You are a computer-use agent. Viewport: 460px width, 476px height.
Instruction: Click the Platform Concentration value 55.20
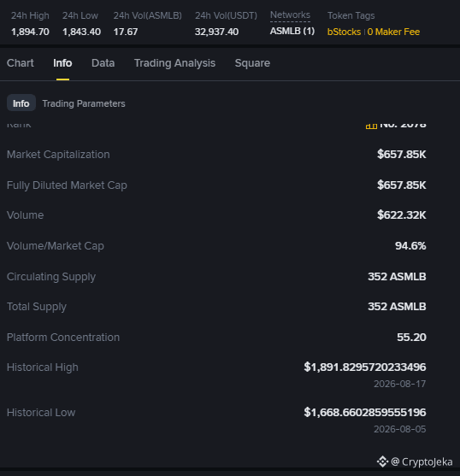point(411,338)
